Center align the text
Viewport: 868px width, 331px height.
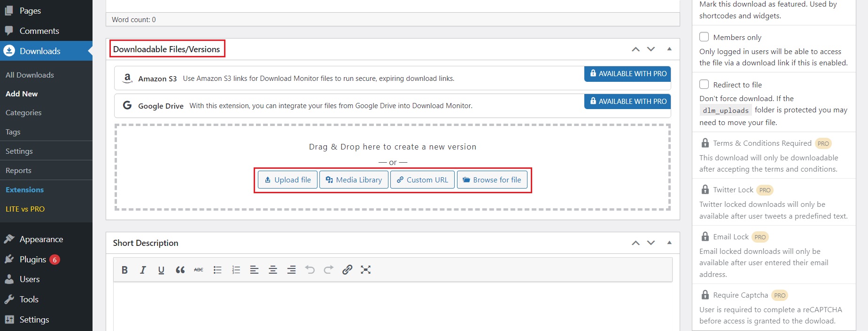click(273, 270)
